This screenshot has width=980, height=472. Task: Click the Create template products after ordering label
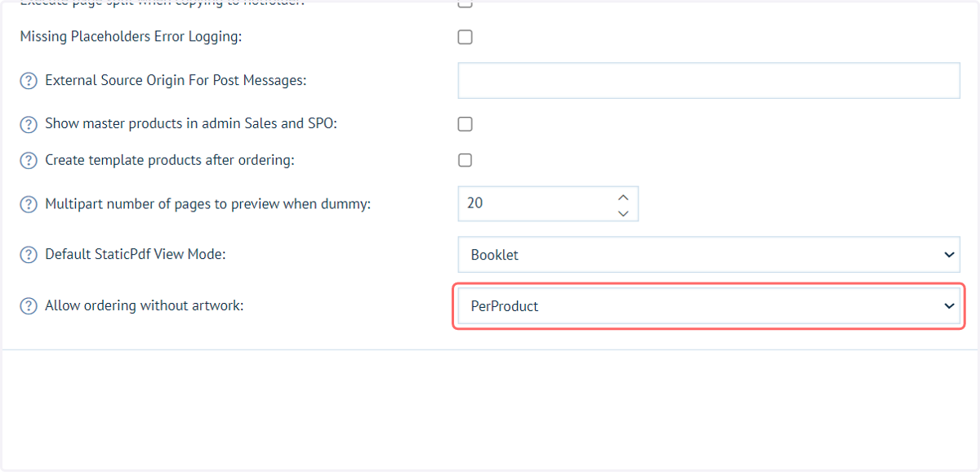click(x=169, y=160)
